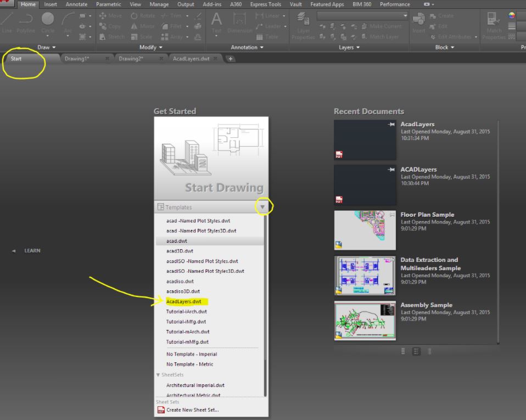Expand the LEARN page arrow
The height and width of the screenshot is (420, 526).
point(13,251)
